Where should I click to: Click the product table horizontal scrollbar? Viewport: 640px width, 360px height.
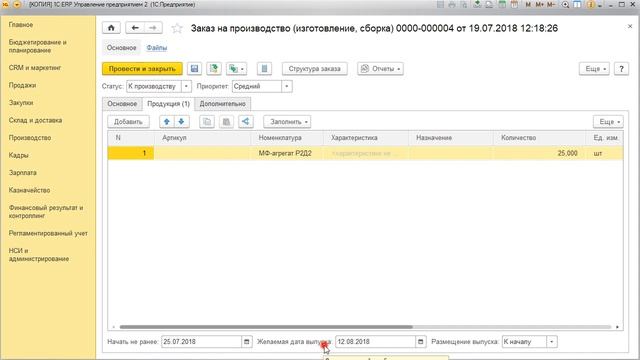coord(266,327)
